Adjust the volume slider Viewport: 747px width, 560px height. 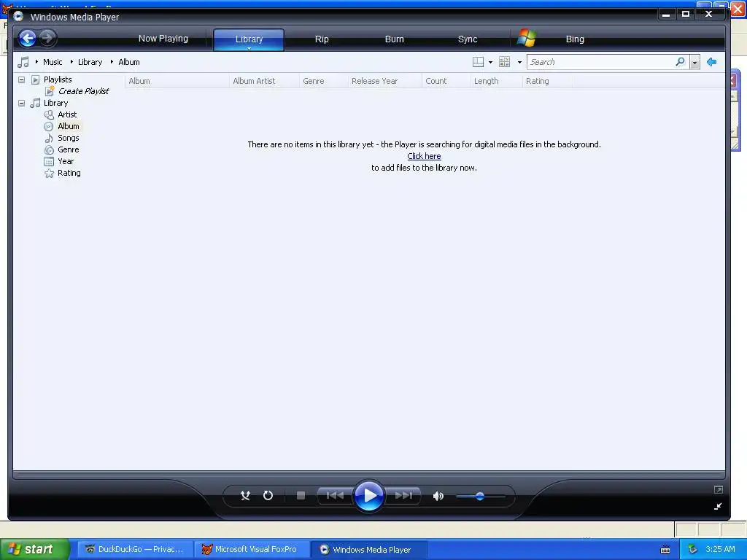click(x=480, y=496)
